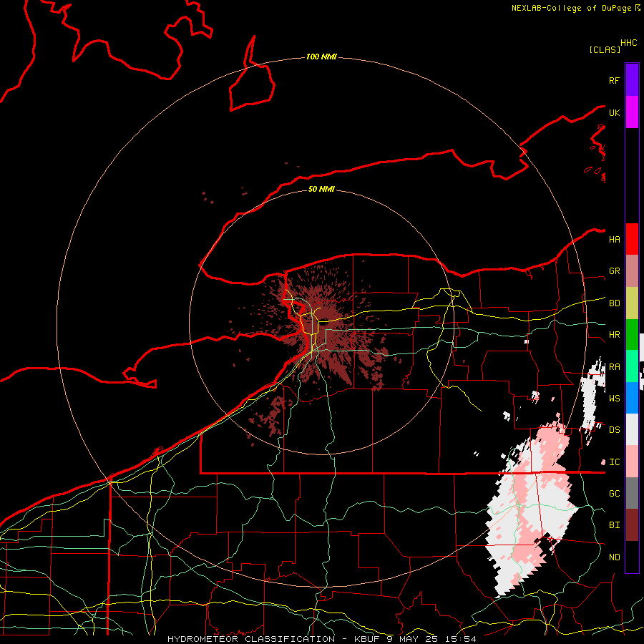Click the HA legend label
The image size is (644, 644).
pyautogui.click(x=614, y=240)
